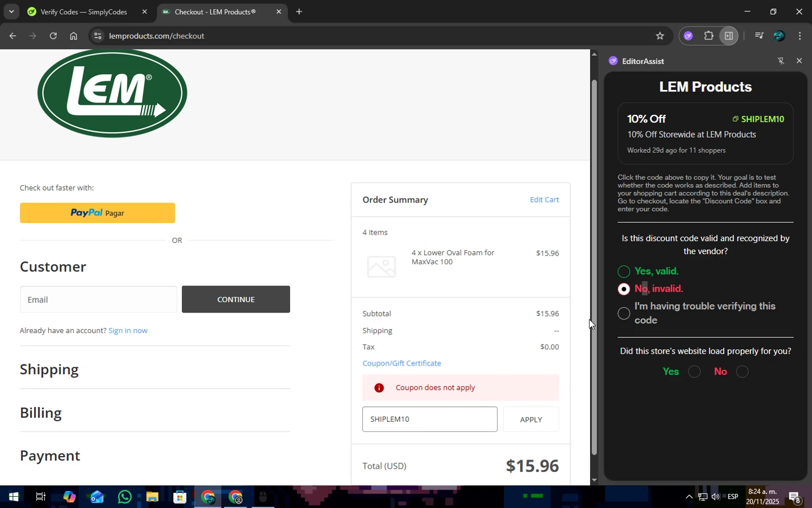Viewport: 812px width, 508px height.
Task: Open Task View on the taskbar
Action: (41, 497)
